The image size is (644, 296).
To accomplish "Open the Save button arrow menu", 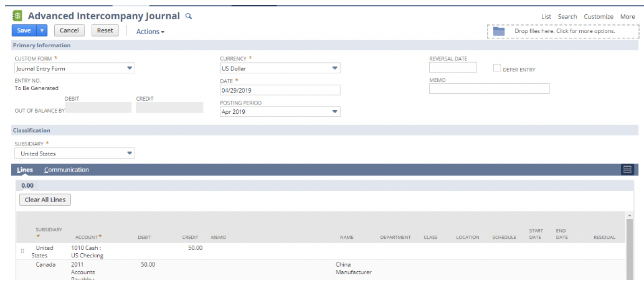I will [42, 30].
